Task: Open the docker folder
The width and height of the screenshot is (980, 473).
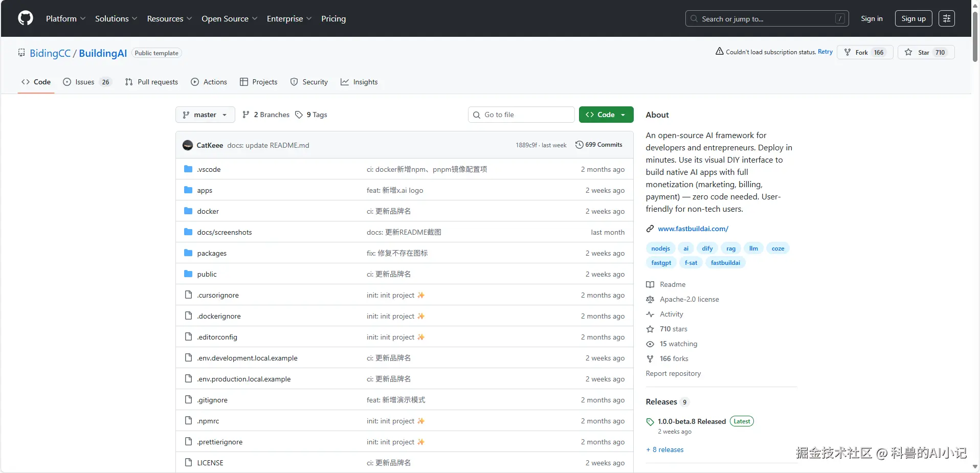Action: pos(208,211)
